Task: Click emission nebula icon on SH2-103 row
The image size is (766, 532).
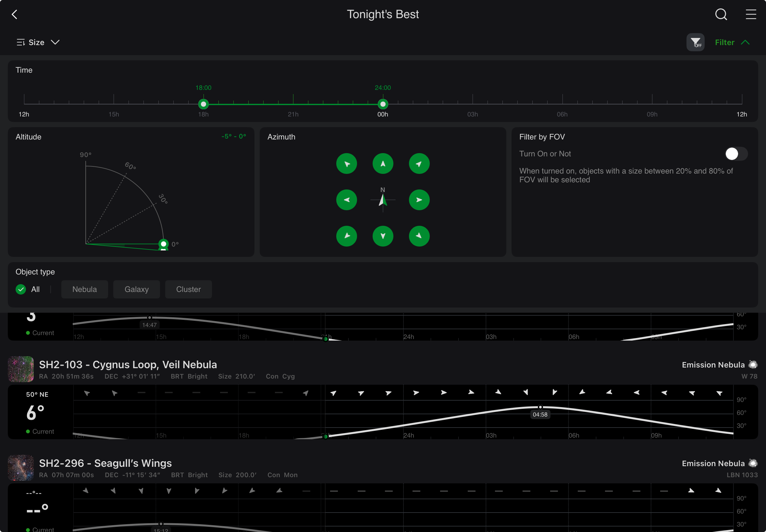Action: pos(753,365)
